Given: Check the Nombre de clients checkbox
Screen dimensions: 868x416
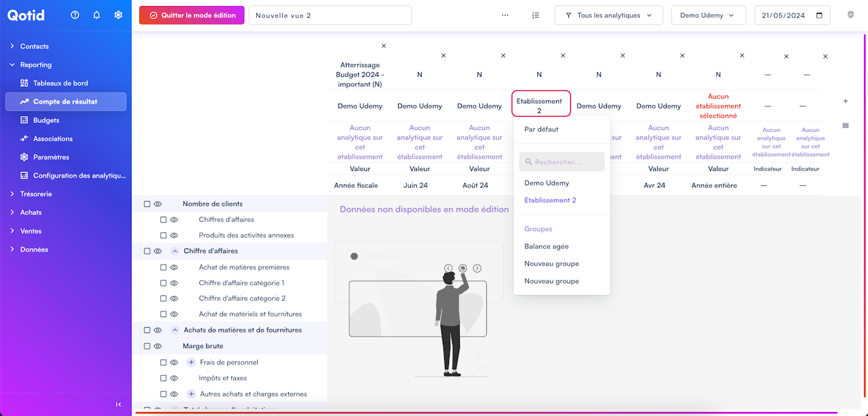Looking at the screenshot, I should point(147,204).
